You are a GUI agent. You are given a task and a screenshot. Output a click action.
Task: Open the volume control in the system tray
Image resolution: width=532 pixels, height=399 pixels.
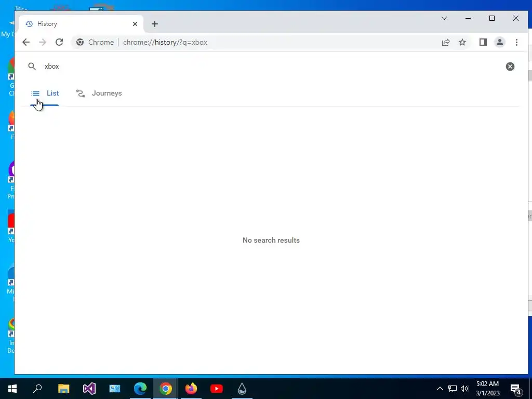(x=464, y=389)
